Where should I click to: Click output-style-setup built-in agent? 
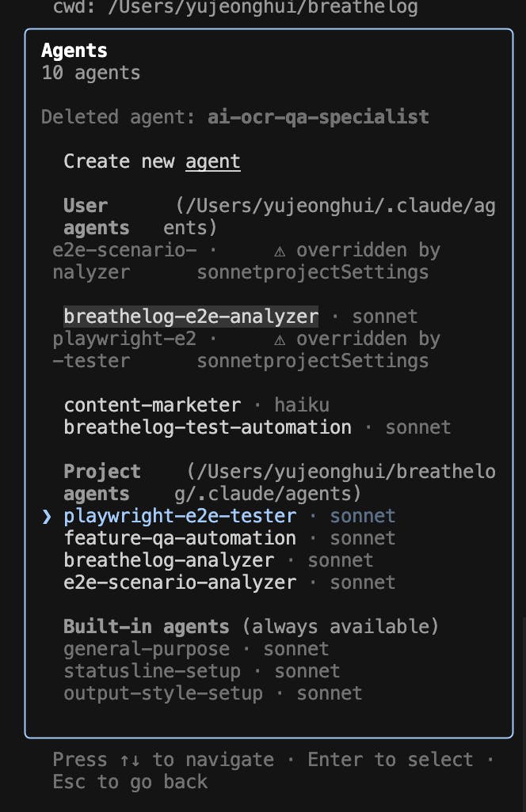click(213, 693)
